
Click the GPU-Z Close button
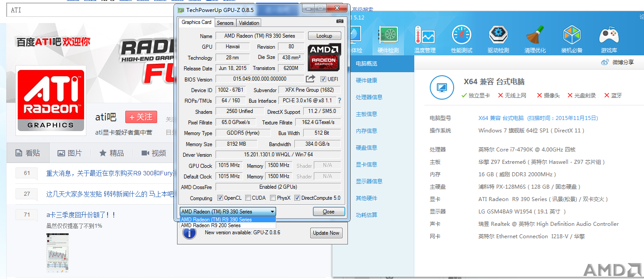(328, 212)
